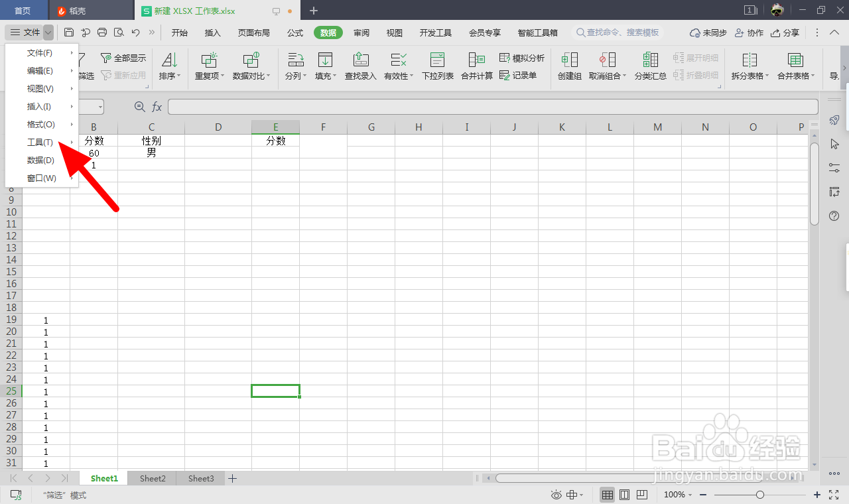Expand 编辑(E) submenu

coord(42,70)
